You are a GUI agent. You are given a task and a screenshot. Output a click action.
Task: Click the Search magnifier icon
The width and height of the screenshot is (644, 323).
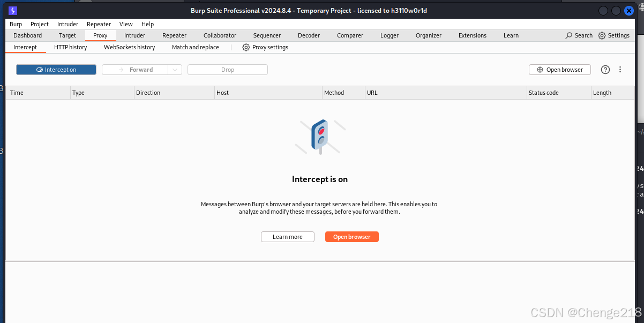click(568, 35)
